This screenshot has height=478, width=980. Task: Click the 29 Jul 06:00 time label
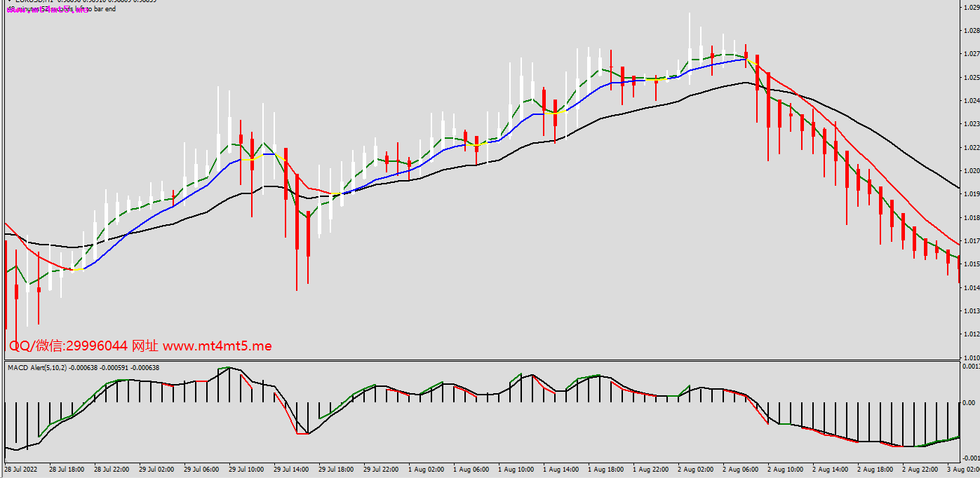click(x=201, y=469)
